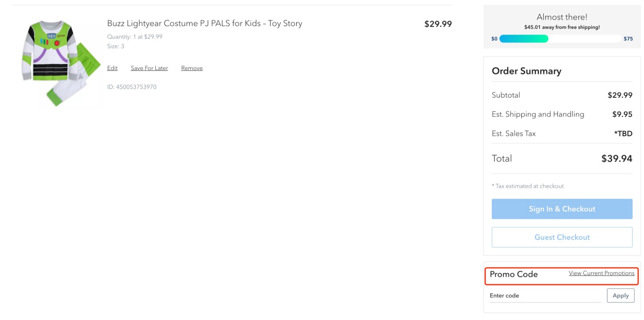The width and height of the screenshot is (644, 320).
Task: Click the Size: 3 detail text
Action: [x=115, y=46]
